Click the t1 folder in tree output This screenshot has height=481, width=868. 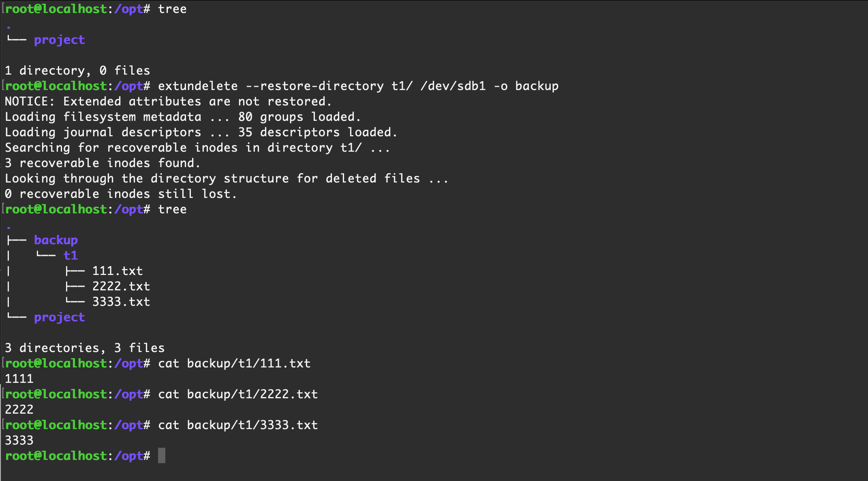pos(71,256)
